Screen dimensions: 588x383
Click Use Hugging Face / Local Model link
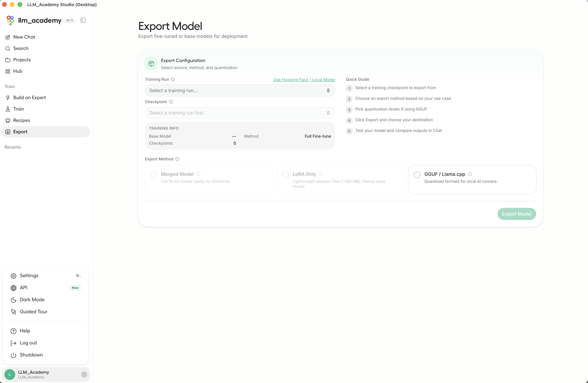[x=304, y=80]
